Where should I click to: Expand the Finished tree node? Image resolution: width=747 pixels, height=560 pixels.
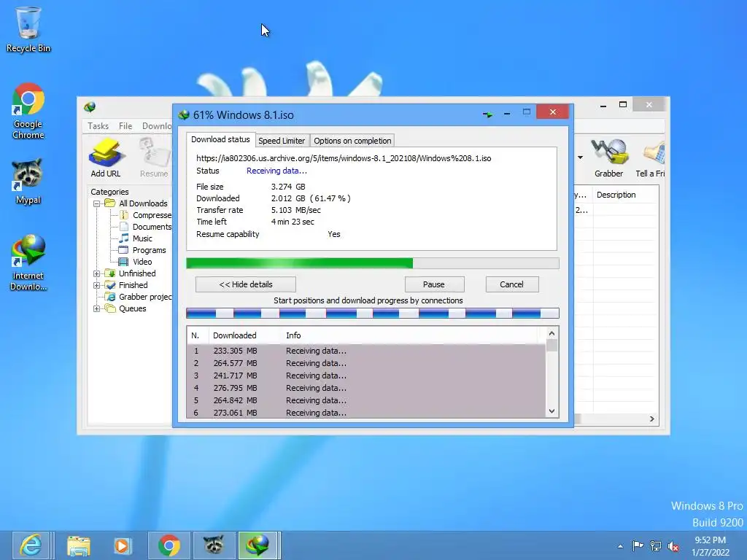click(x=97, y=285)
